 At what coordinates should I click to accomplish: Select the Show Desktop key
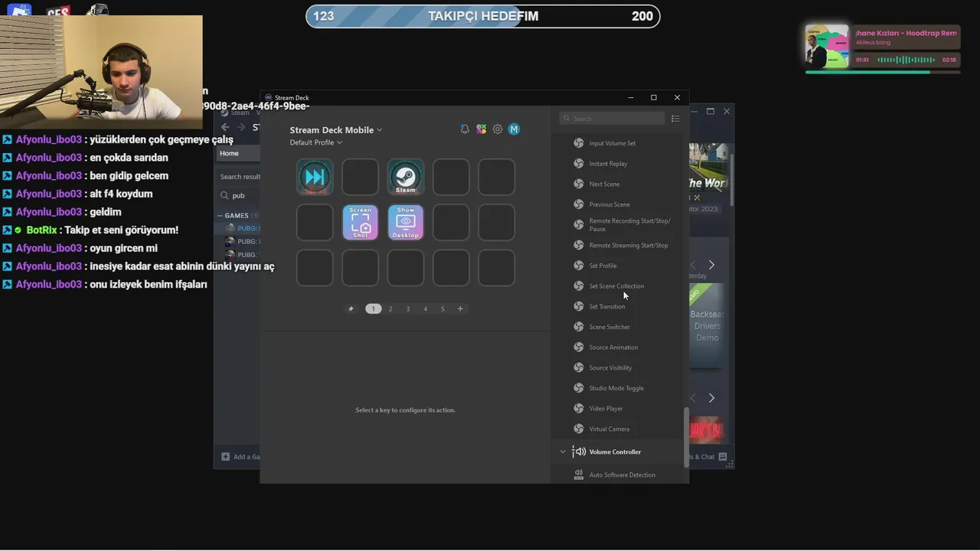click(x=406, y=222)
